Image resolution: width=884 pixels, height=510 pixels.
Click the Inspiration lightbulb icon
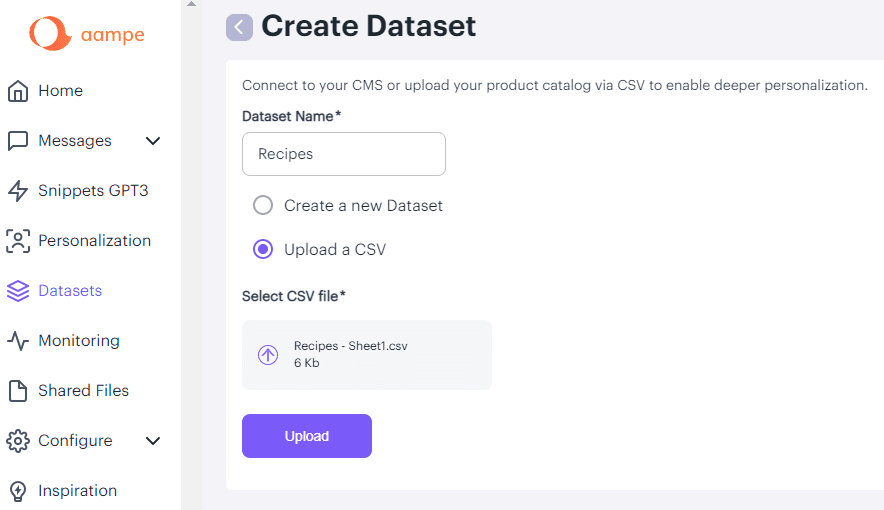coord(17,491)
